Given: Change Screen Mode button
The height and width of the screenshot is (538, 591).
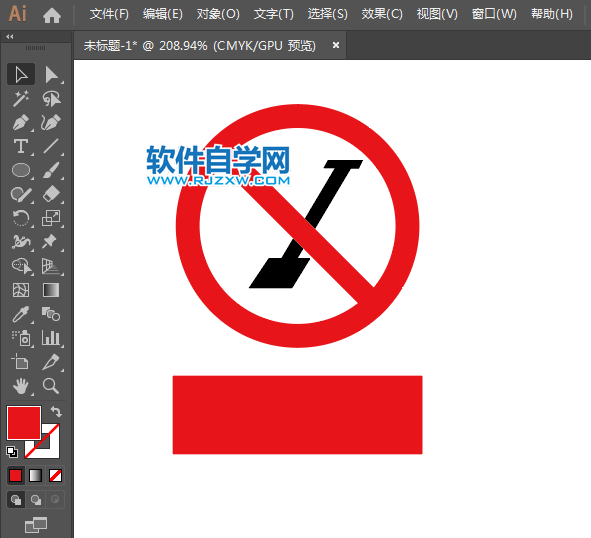Looking at the screenshot, I should pos(36,524).
